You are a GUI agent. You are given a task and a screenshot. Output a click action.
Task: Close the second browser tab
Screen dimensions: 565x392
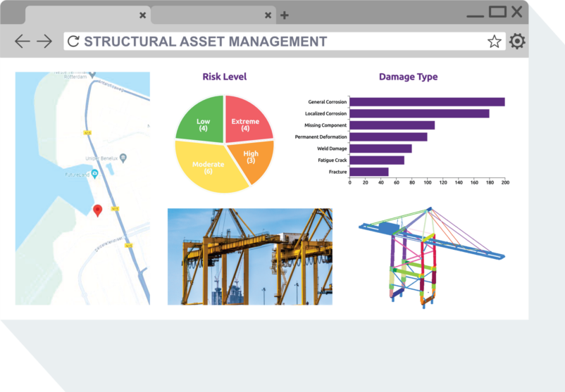click(268, 15)
